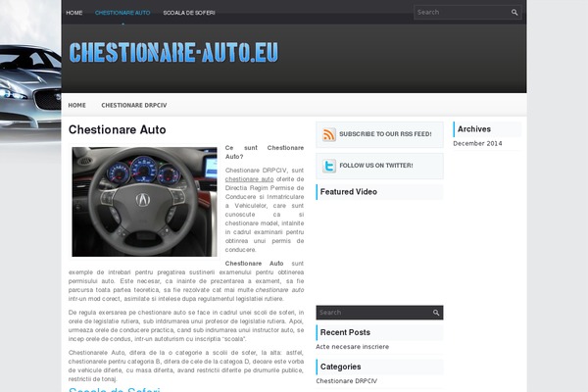
Task: Open the Acte necesare inscriere post
Action: [352, 347]
